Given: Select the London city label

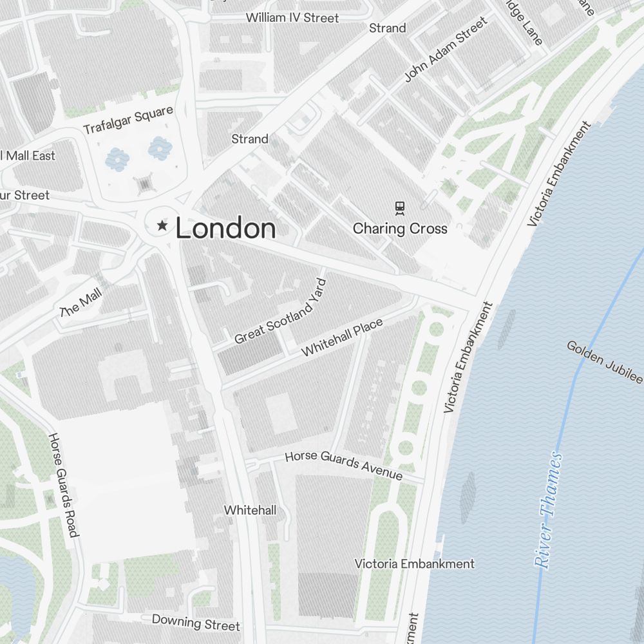Looking at the screenshot, I should point(226,228).
